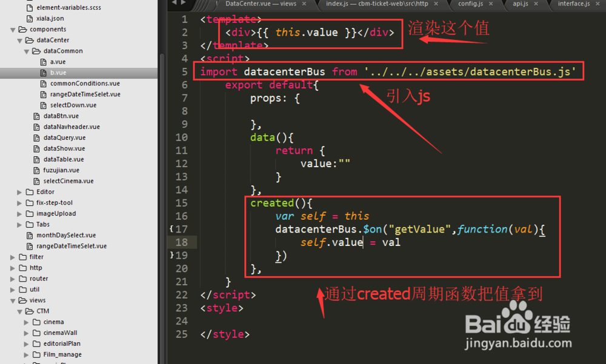Screen dimensions: 606x364
Task: Expand the fix-step-tool folder arrow
Action: (19, 203)
